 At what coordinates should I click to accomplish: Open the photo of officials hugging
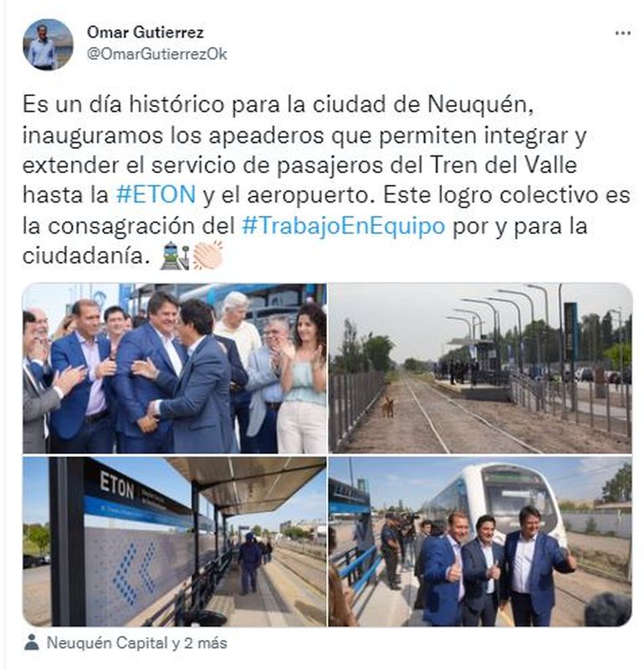pyautogui.click(x=174, y=368)
